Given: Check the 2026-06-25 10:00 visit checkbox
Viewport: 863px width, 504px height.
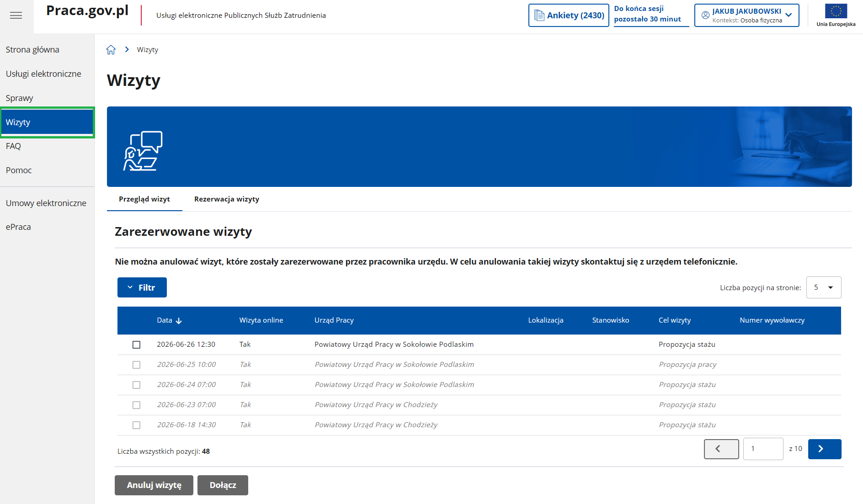Looking at the screenshot, I should tap(136, 365).
